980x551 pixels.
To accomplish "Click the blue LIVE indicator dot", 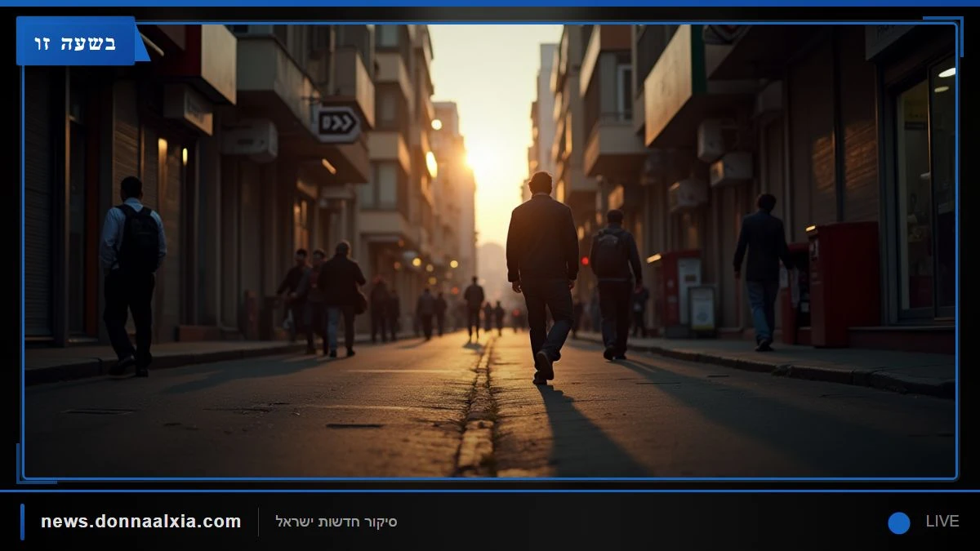I will point(899,522).
